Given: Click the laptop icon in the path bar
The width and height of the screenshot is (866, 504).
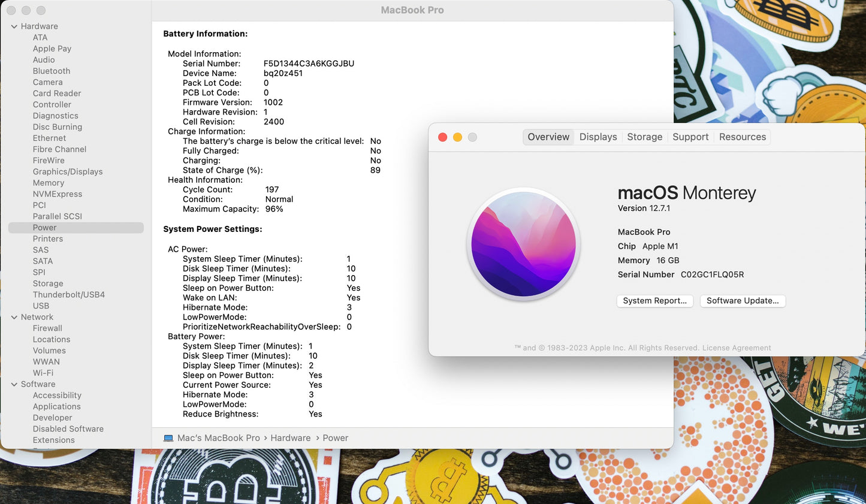Looking at the screenshot, I should click(168, 438).
